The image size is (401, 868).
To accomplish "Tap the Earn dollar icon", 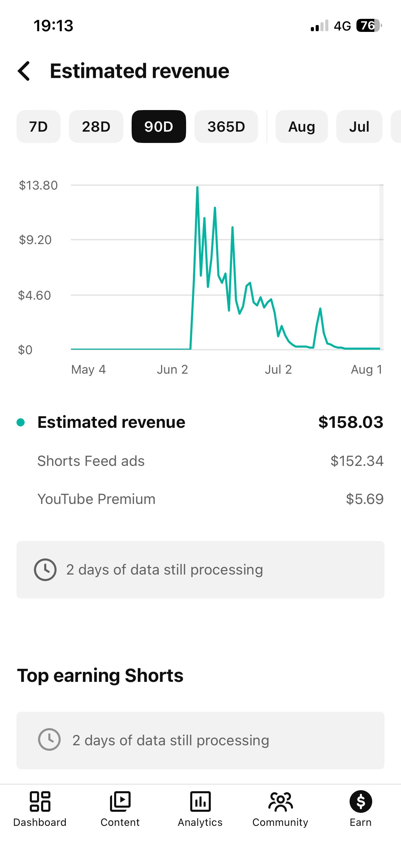I will (x=361, y=801).
